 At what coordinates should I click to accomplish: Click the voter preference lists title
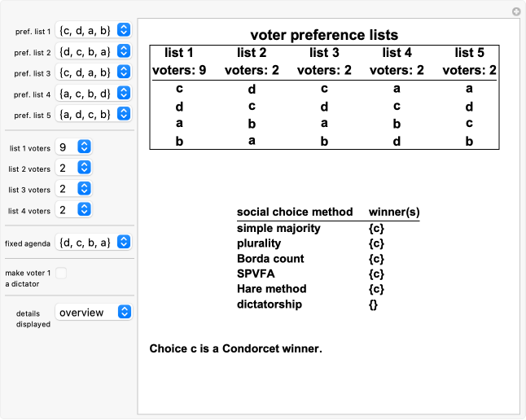(x=324, y=35)
